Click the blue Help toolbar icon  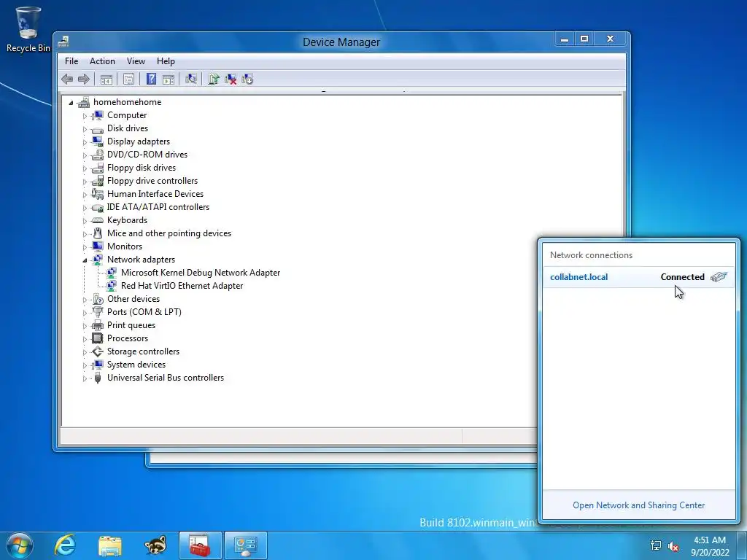point(151,79)
